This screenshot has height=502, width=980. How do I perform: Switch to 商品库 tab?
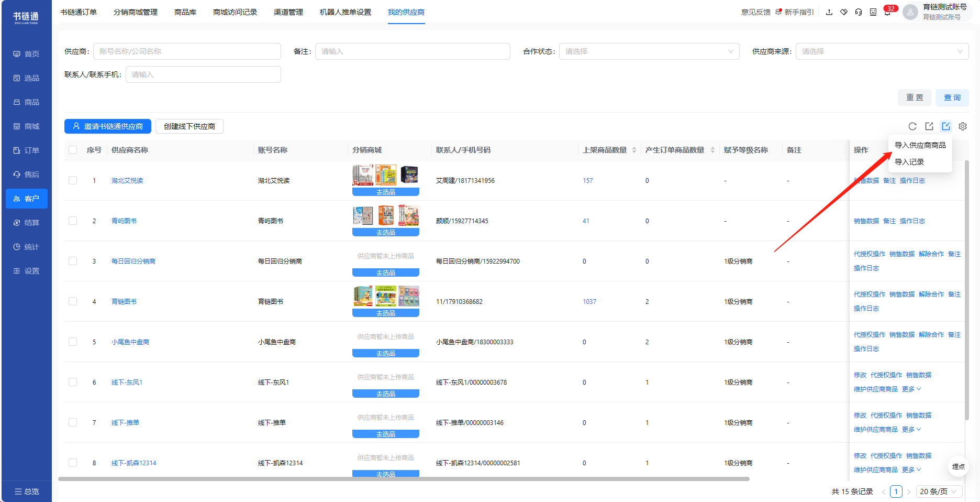185,12
